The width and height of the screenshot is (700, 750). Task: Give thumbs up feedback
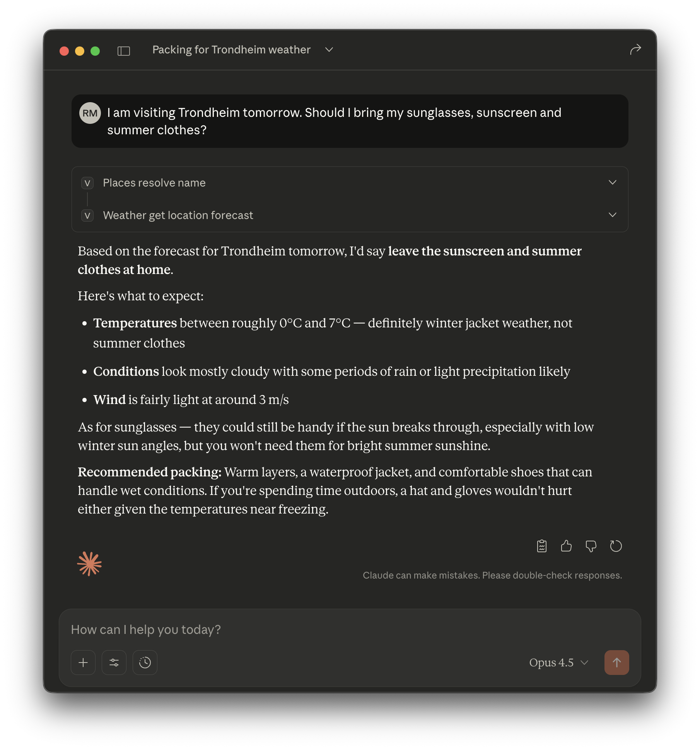pos(566,546)
